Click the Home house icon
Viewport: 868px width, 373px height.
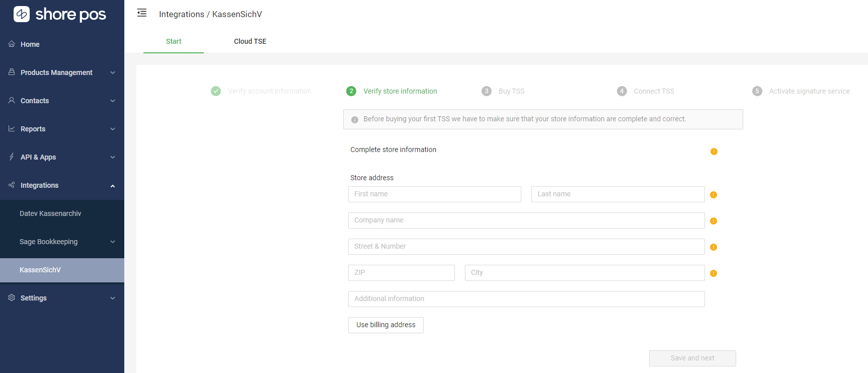(12, 44)
